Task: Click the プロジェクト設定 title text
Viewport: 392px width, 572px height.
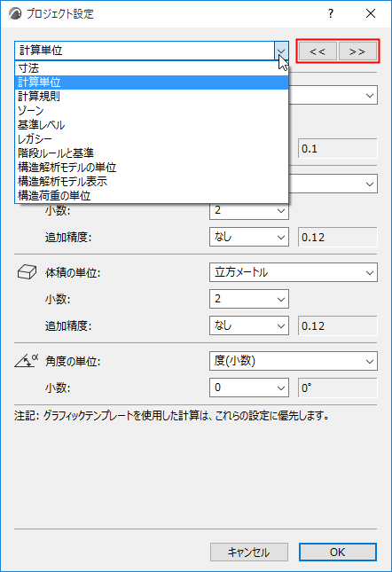Action: tap(60, 14)
